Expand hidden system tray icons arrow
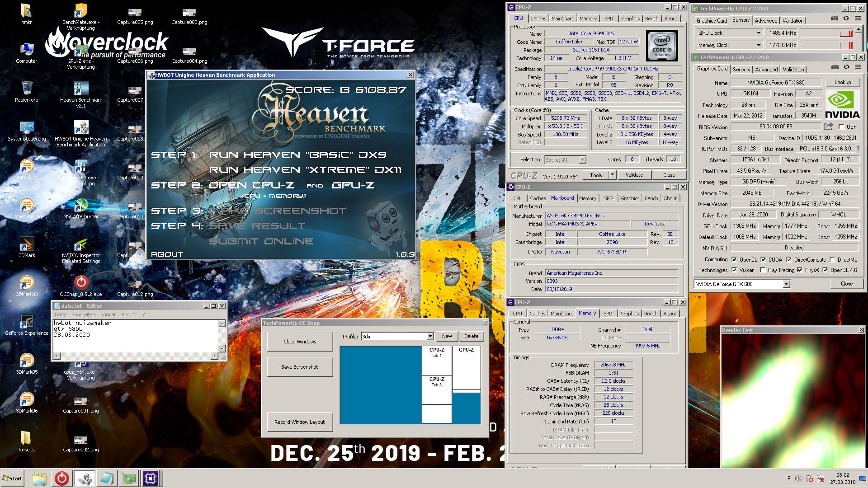 [789, 478]
